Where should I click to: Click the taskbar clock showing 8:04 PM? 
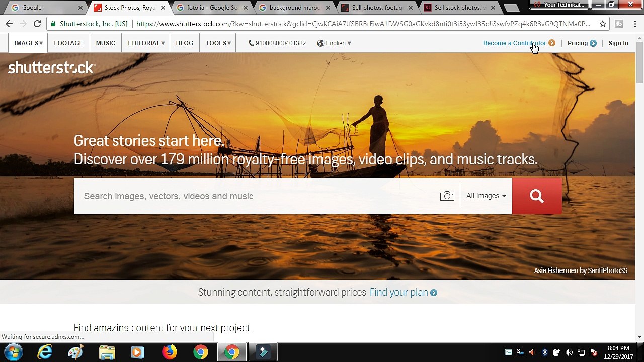point(618,352)
